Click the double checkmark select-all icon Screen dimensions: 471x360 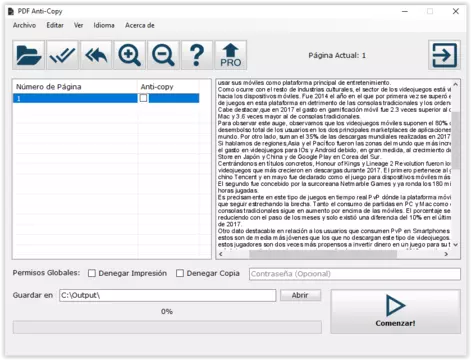tap(62, 55)
